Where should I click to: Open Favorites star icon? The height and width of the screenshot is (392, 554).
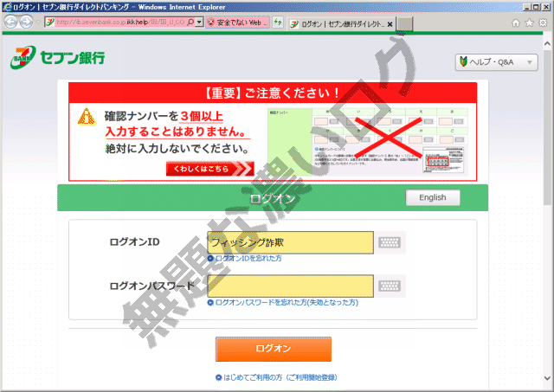point(529,23)
